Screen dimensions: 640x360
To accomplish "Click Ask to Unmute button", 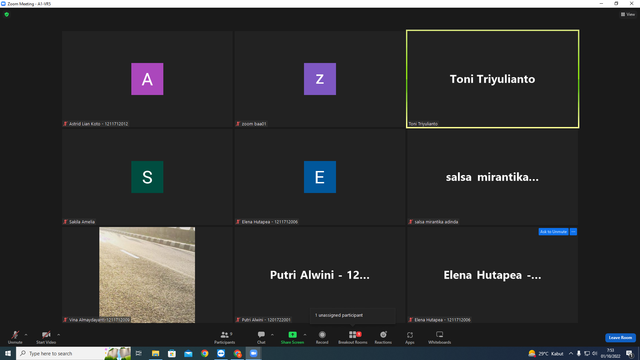I will pos(553,232).
